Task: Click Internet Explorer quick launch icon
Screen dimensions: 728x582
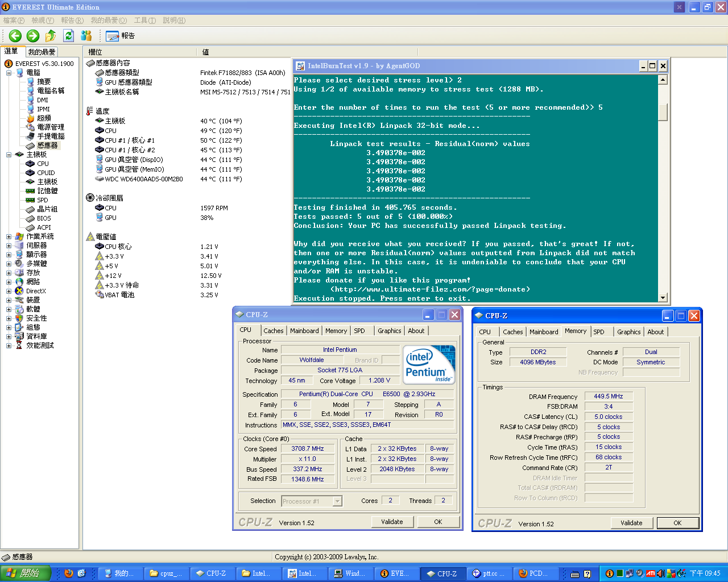Action: coord(82,573)
